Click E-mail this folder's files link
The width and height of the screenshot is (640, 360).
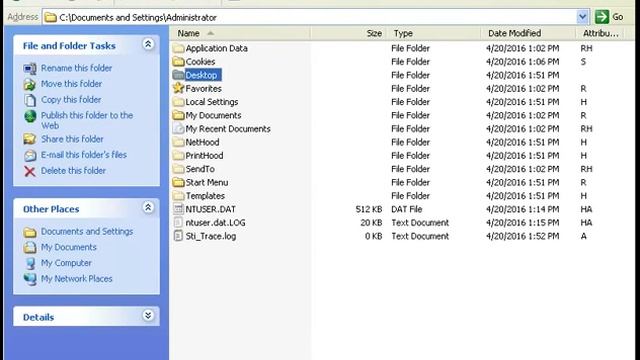point(84,155)
